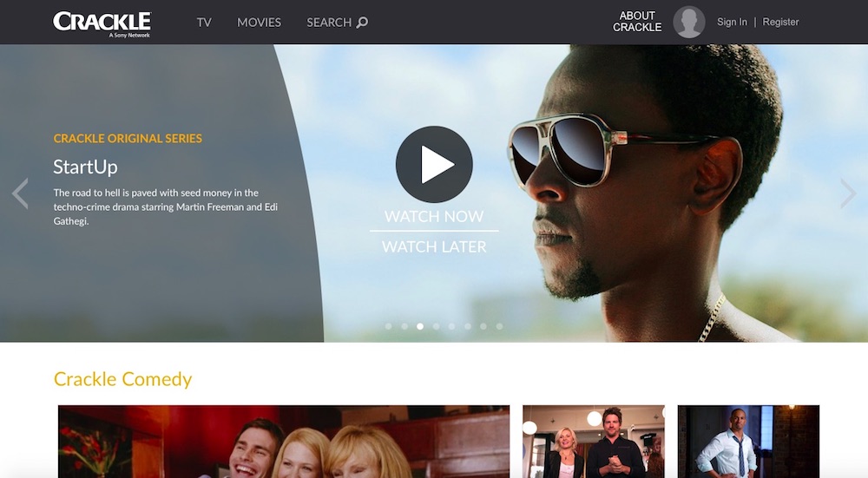Click the Register link

(780, 23)
